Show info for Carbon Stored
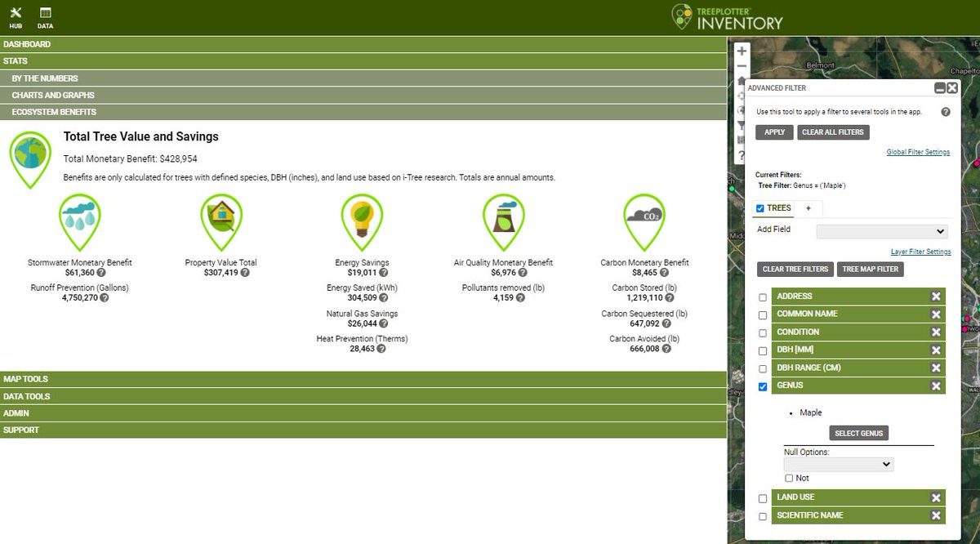The image size is (980, 544). pyautogui.click(x=669, y=298)
